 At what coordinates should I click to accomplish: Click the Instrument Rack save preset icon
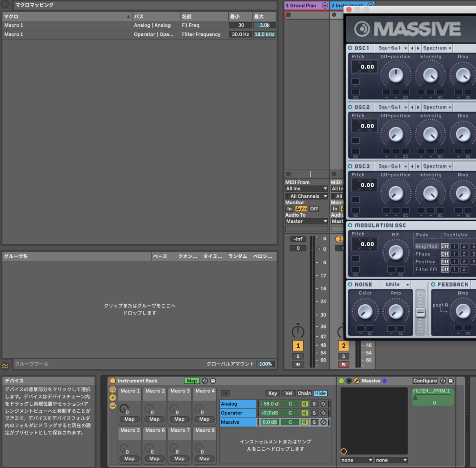tap(213, 381)
